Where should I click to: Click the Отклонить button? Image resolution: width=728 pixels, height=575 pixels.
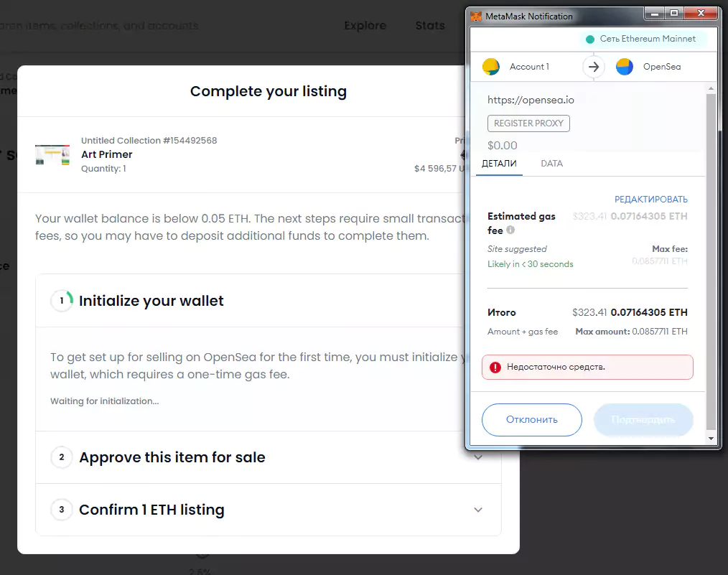click(531, 419)
